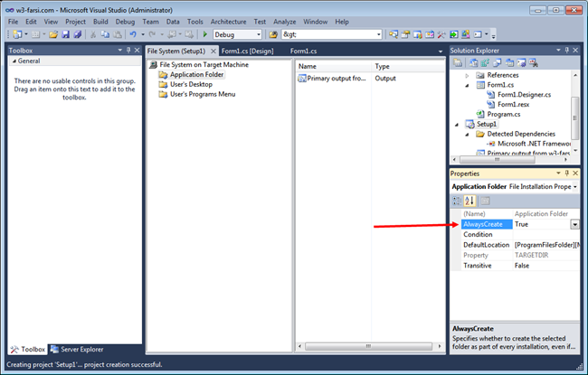Open Registry Editor icon in Solution Explorer toolbar
Image resolution: width=588 pixels, height=375 pixels.
coord(485,63)
